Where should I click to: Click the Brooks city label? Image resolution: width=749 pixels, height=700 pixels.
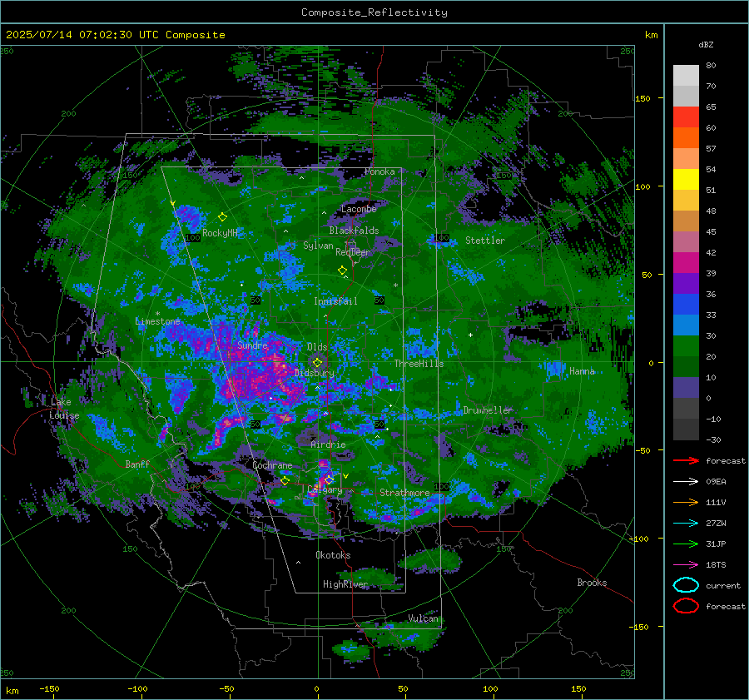pos(592,583)
